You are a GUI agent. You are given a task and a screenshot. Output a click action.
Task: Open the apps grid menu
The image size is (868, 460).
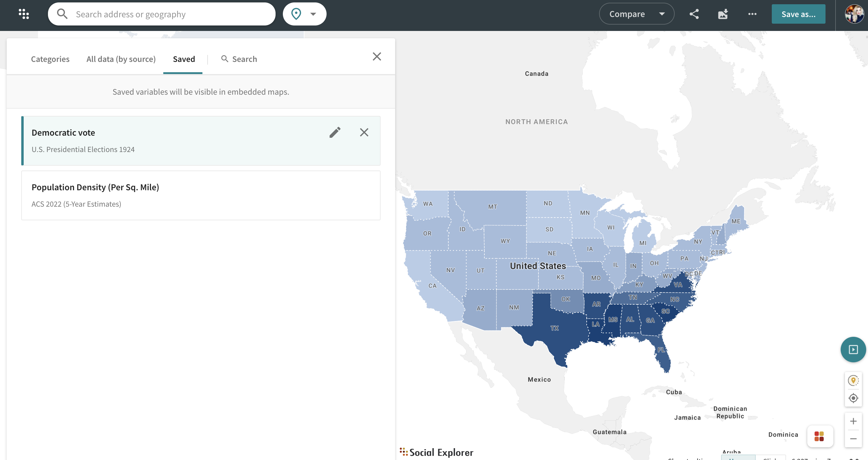point(24,14)
